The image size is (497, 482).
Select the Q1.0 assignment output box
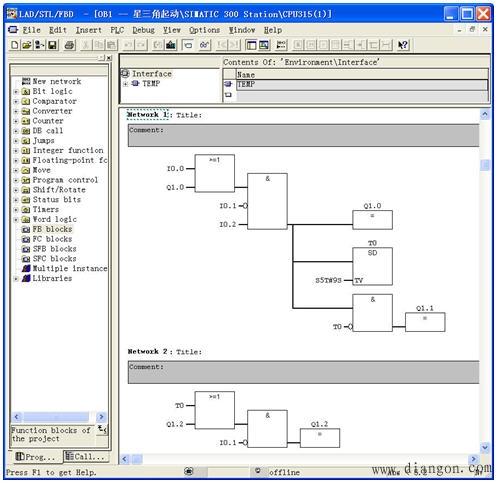click(372, 220)
